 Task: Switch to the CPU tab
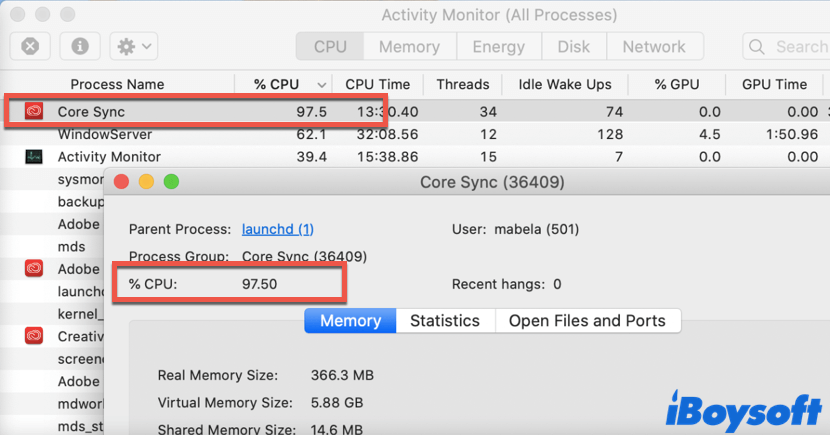click(x=330, y=46)
